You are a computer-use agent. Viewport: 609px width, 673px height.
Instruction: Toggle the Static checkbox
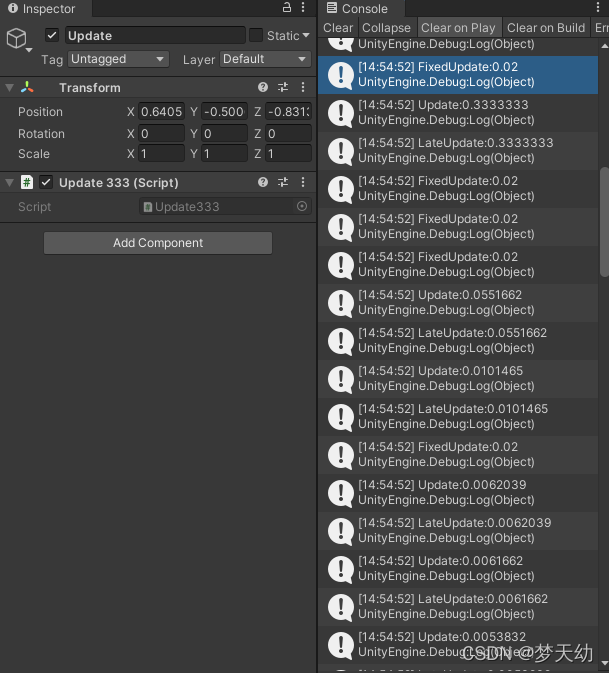[256, 35]
